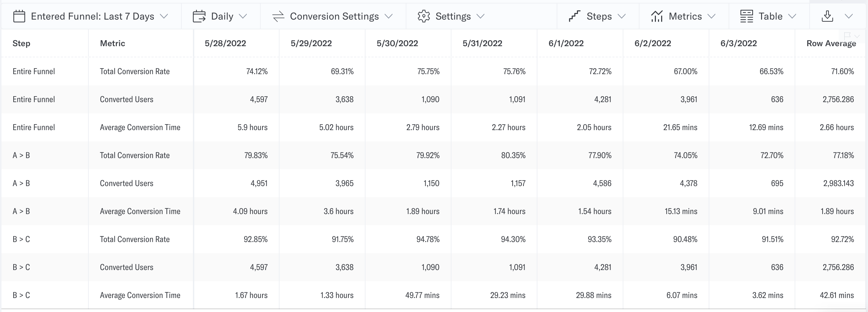
Task: Expand the Steps chevron
Action: pos(622,16)
